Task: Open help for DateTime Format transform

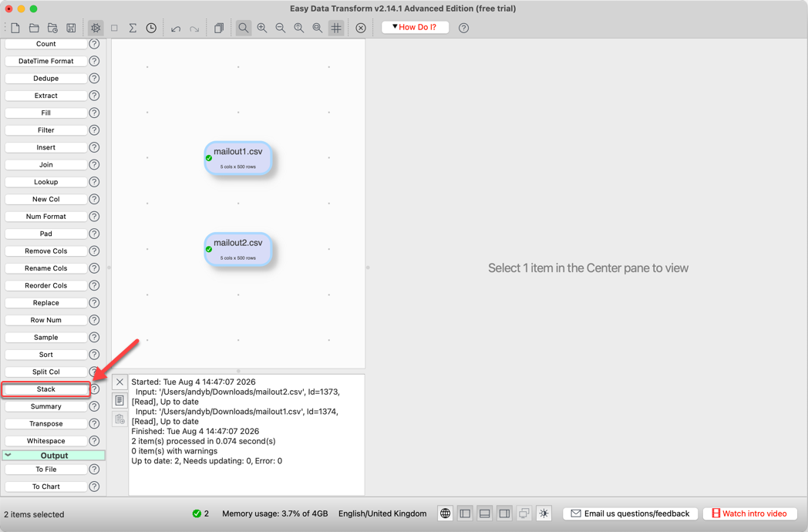Action: click(x=94, y=61)
